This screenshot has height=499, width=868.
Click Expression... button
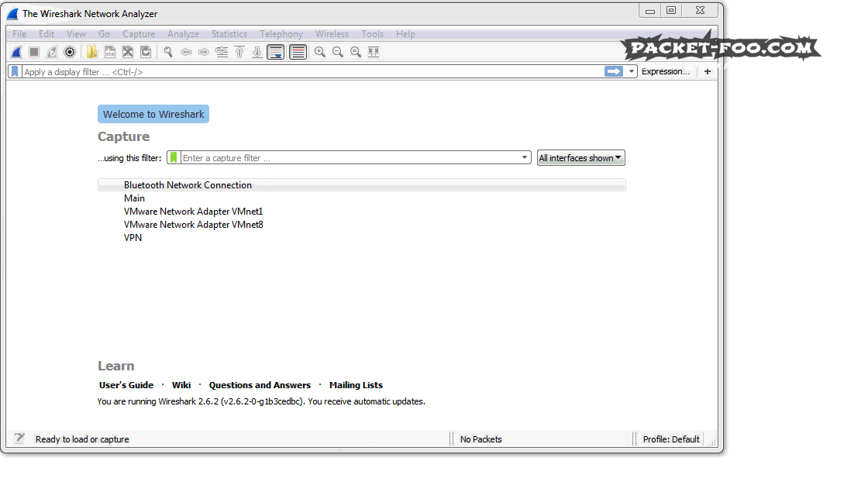click(x=666, y=71)
